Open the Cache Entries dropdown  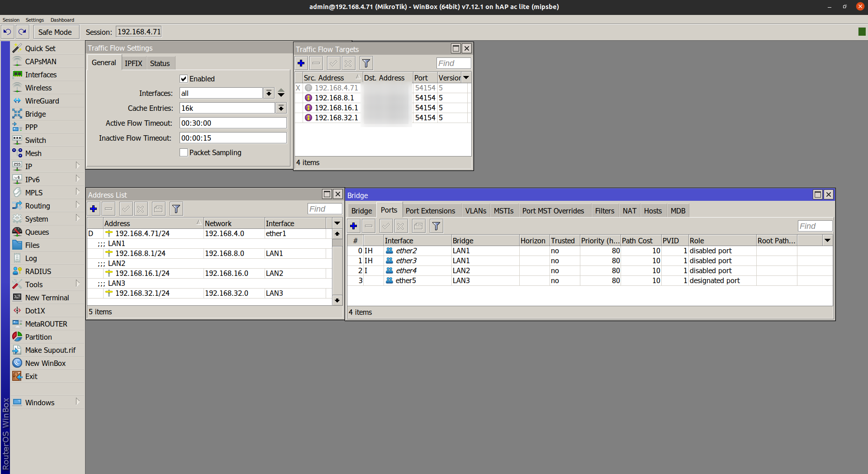click(x=281, y=108)
